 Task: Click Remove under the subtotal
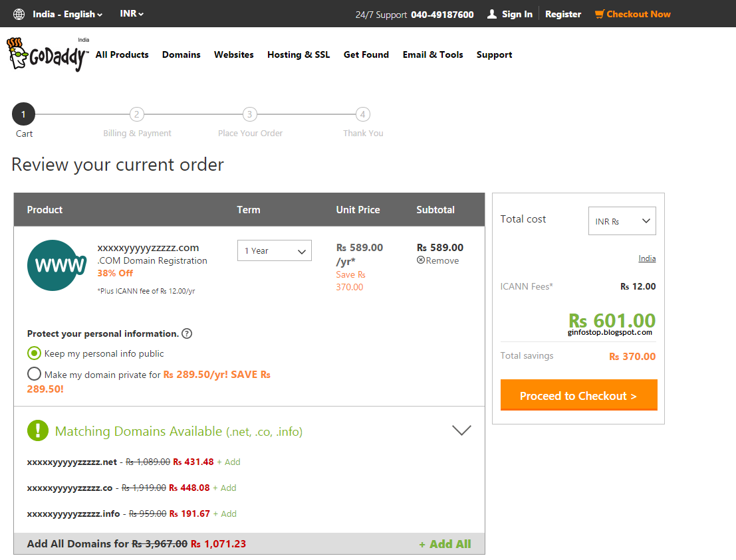(441, 260)
